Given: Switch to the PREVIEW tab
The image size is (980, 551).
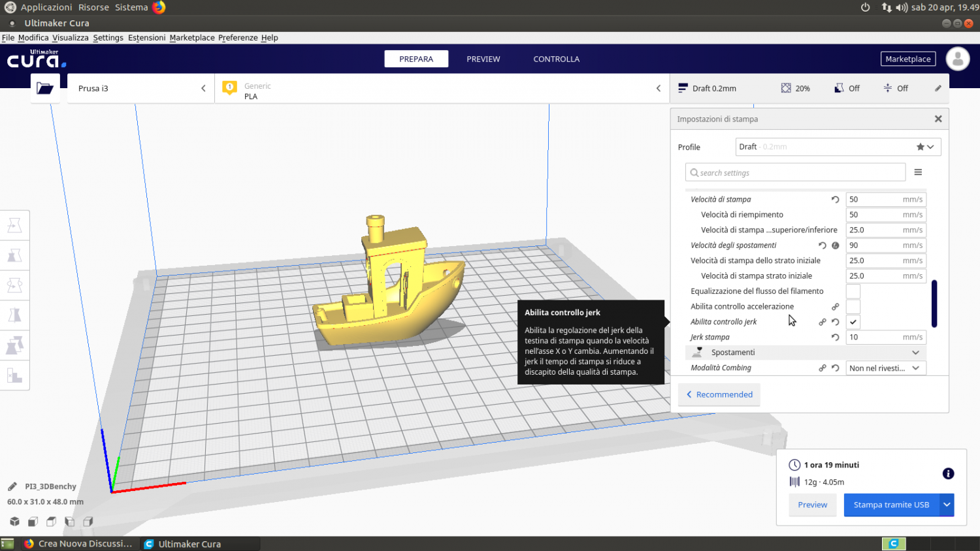Looking at the screenshot, I should 483,59.
